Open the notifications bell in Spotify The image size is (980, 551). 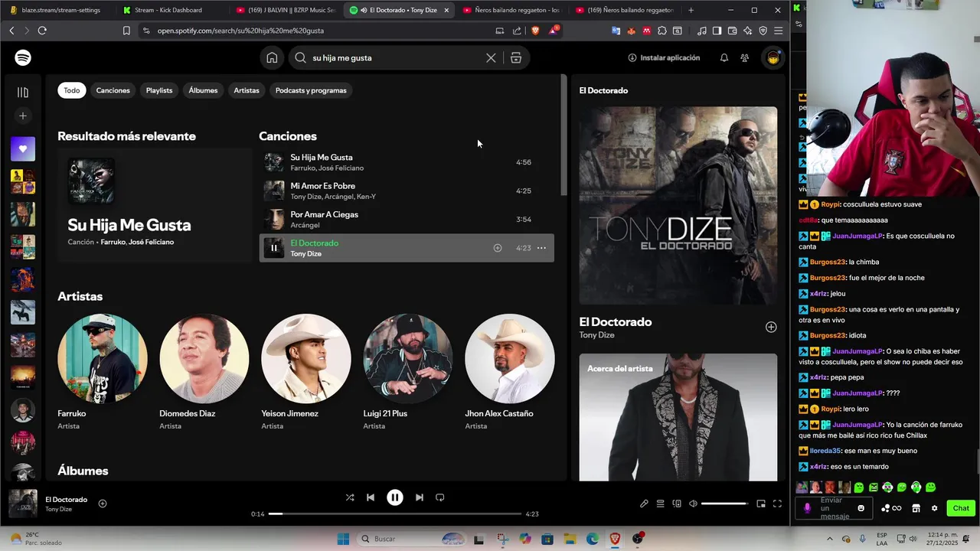pos(724,58)
